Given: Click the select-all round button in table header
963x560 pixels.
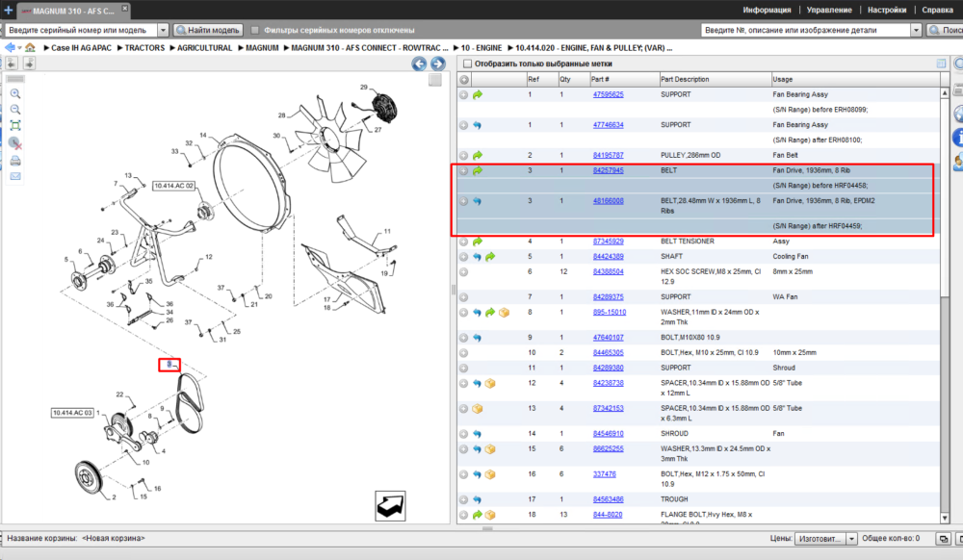Looking at the screenshot, I should tap(464, 79).
